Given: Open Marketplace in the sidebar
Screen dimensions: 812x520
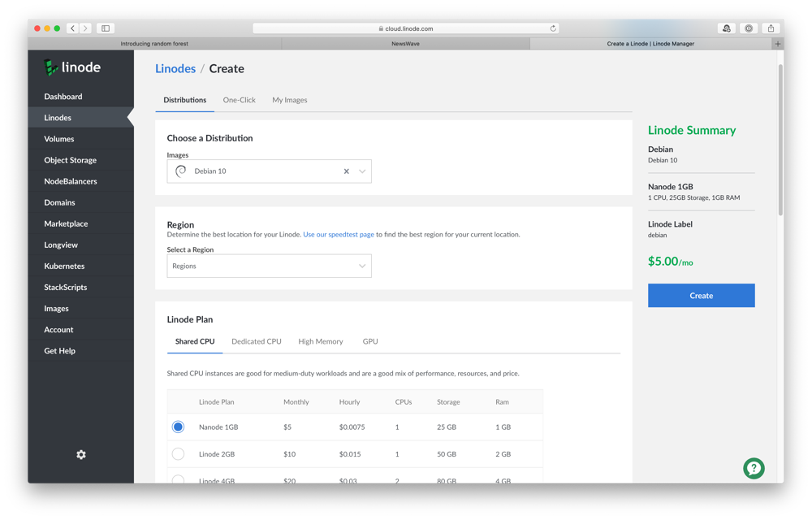Looking at the screenshot, I should 80,223.
